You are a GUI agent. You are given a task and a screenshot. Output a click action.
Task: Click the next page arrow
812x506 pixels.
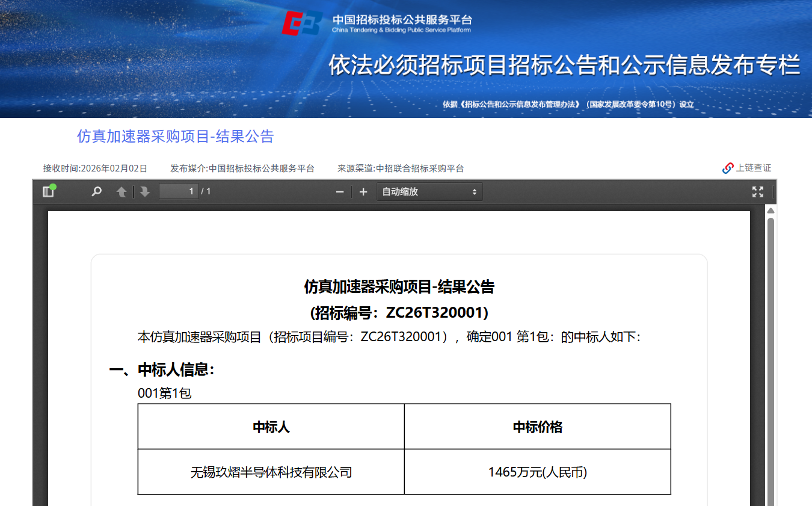pyautogui.click(x=144, y=191)
